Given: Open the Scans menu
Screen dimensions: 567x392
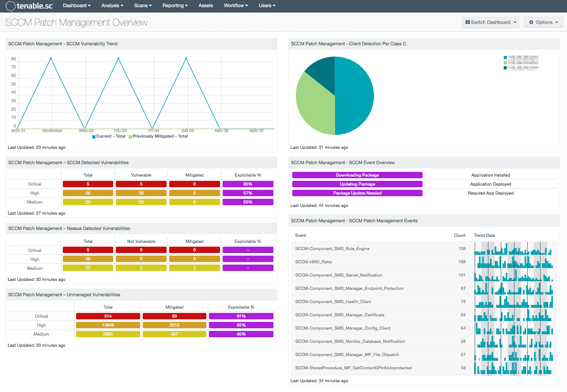Looking at the screenshot, I should point(143,6).
